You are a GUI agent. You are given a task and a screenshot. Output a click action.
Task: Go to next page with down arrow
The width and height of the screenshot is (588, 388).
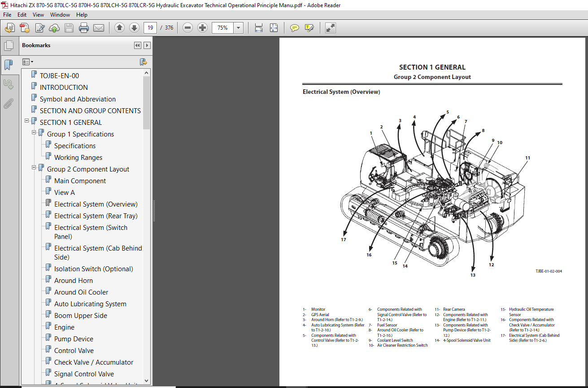tap(134, 28)
